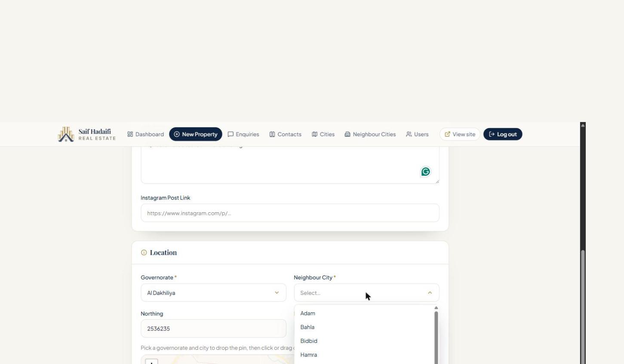Open the Contacts page

[285, 134]
